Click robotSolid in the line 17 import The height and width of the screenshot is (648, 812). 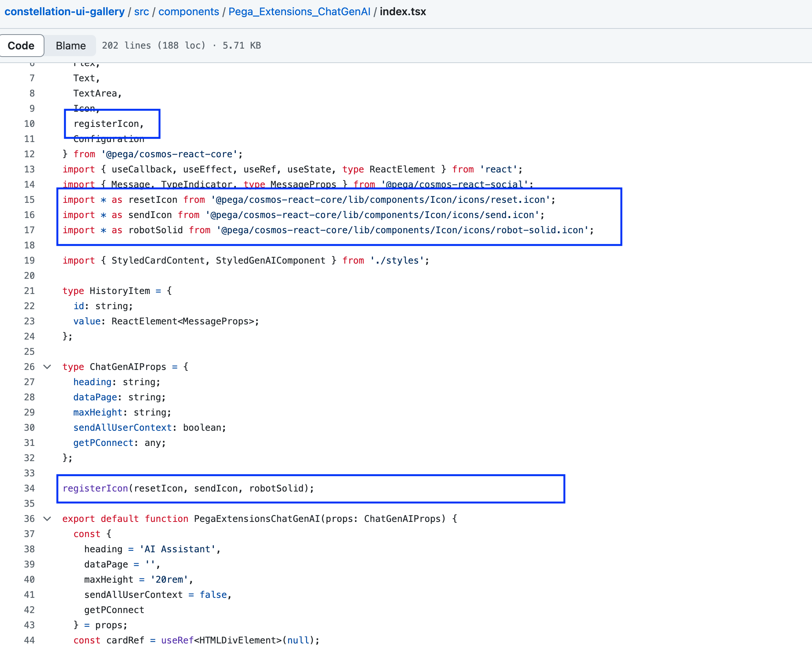coord(156,230)
